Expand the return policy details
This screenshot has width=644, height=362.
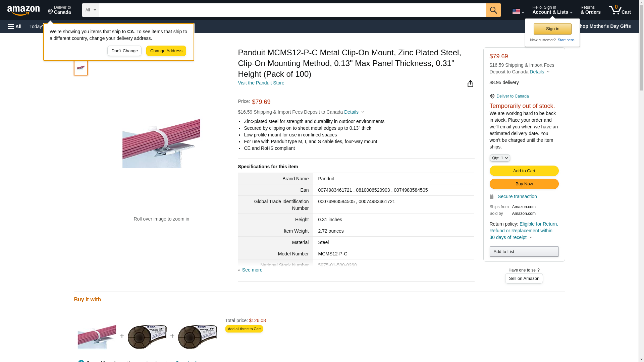pyautogui.click(x=530, y=237)
